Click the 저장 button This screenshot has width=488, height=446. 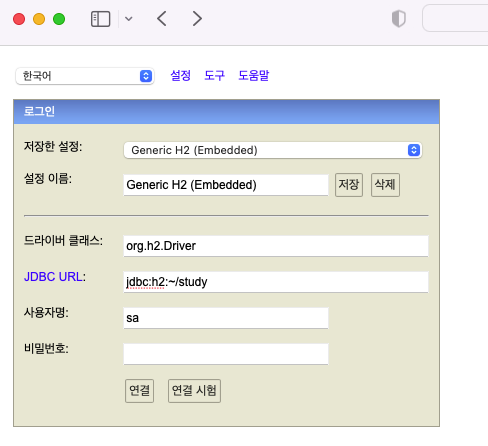coord(349,185)
